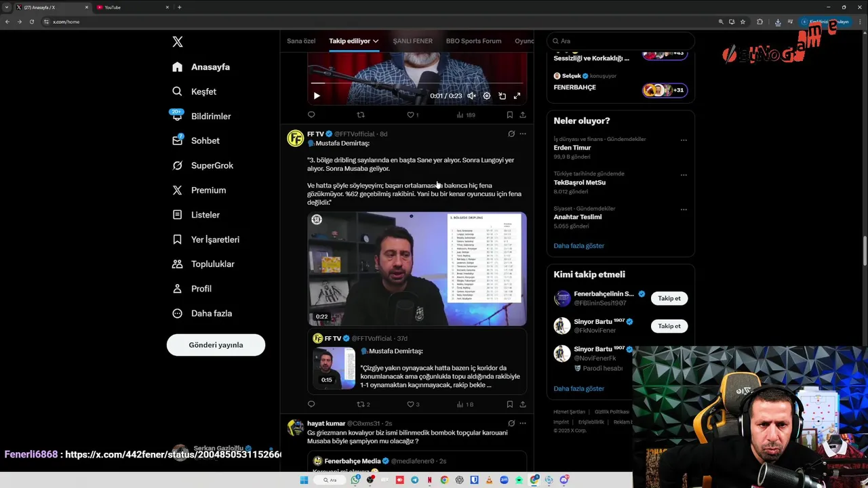Switch to Sana özel tab
The width and height of the screenshot is (868, 488).
tap(301, 41)
